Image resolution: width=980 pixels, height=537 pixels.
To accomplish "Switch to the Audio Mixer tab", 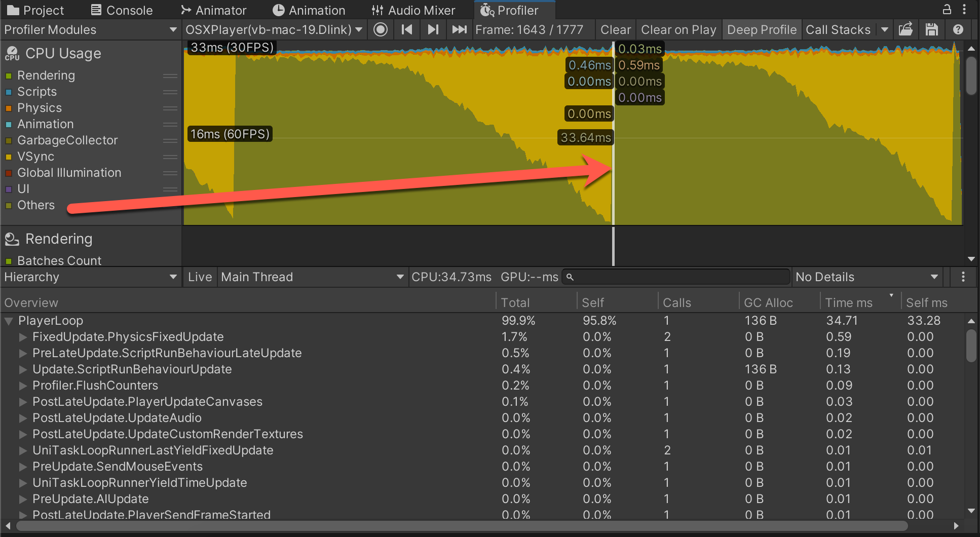I will tap(413, 10).
